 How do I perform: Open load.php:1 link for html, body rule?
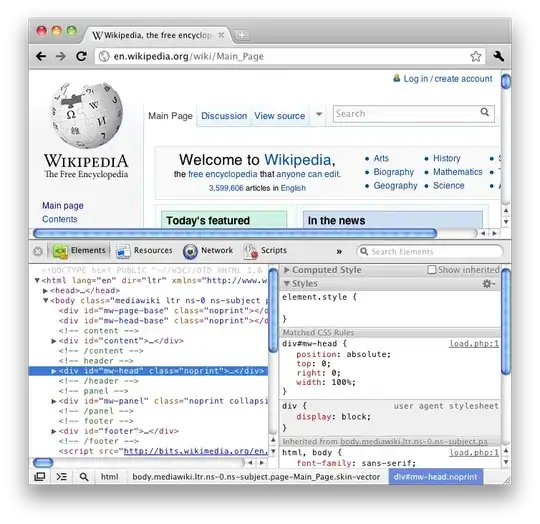tap(474, 452)
